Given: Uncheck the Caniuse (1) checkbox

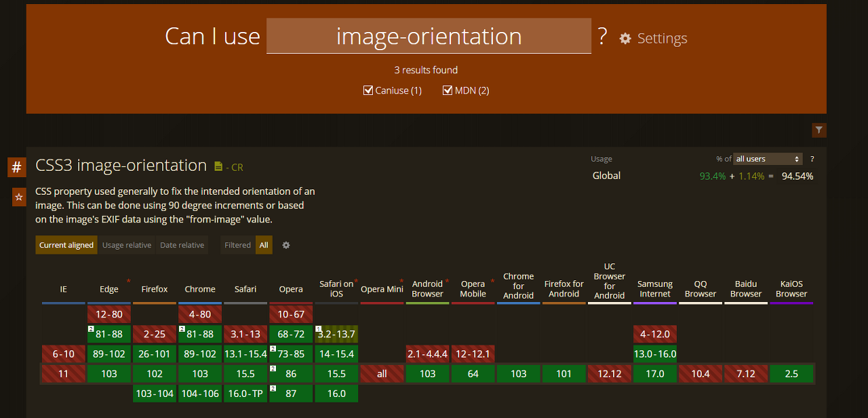Looking at the screenshot, I should pos(368,90).
